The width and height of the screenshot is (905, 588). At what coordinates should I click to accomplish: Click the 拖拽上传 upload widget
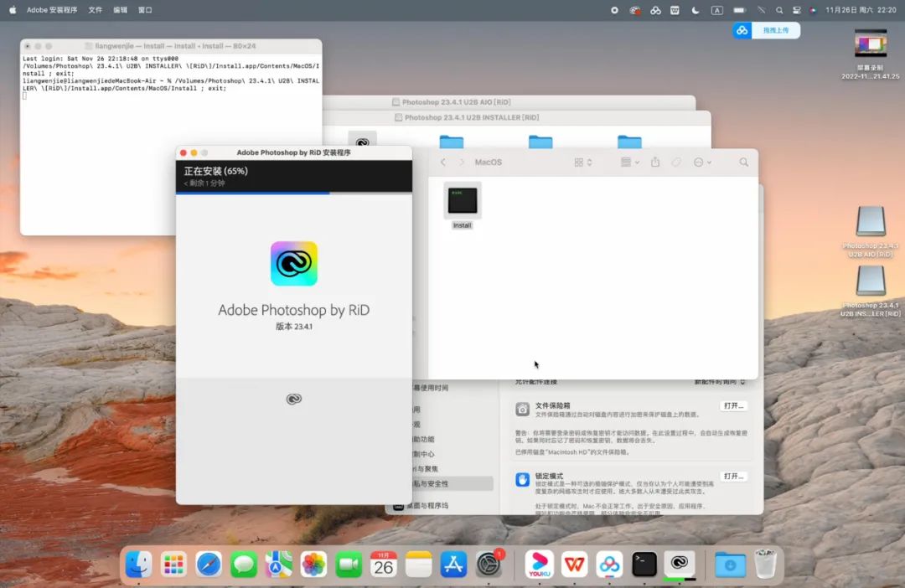767,30
